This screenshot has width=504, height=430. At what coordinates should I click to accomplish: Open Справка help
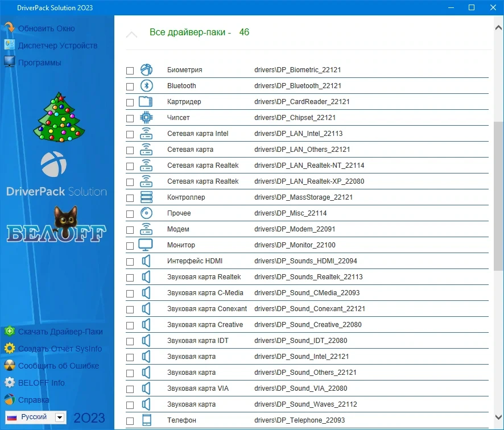(34, 400)
